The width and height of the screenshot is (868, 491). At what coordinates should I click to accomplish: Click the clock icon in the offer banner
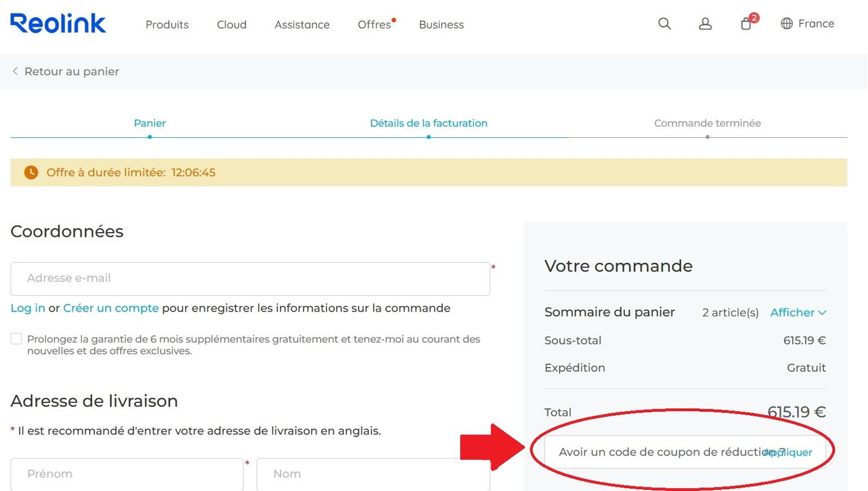click(30, 172)
